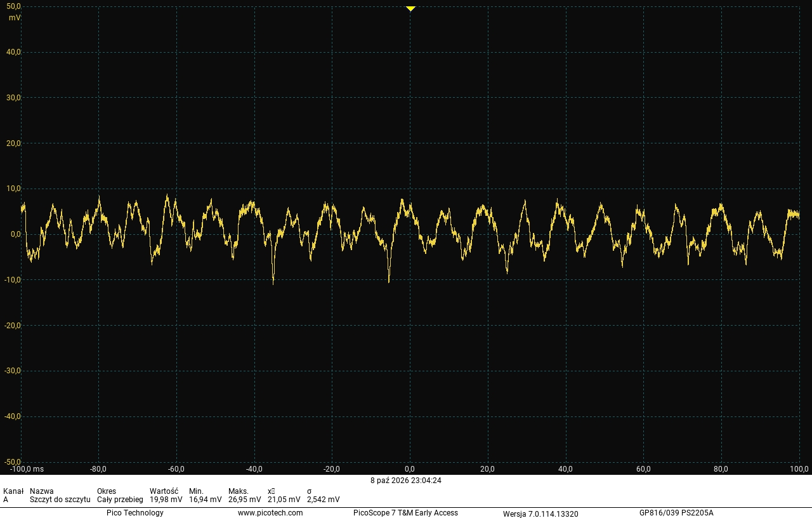This screenshot has width=812, height=518.
Task: Click the standard deviation "2,542 mV"
Action: (x=324, y=500)
